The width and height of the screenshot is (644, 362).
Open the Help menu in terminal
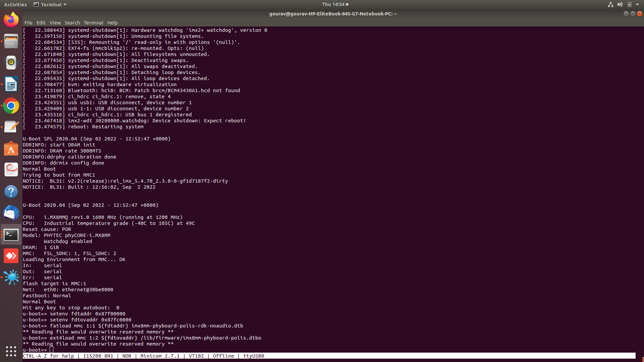coord(112,23)
